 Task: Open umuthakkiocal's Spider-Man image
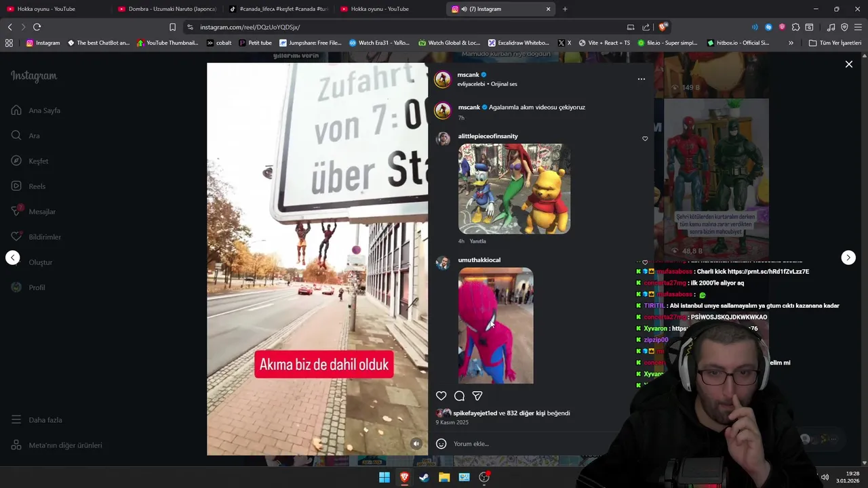click(x=496, y=326)
